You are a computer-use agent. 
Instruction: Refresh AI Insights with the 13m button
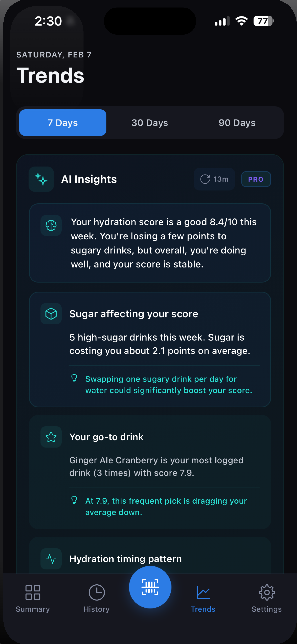(x=214, y=179)
